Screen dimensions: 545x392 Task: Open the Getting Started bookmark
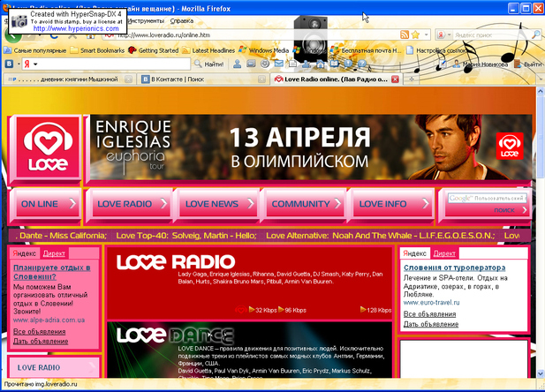154,50
